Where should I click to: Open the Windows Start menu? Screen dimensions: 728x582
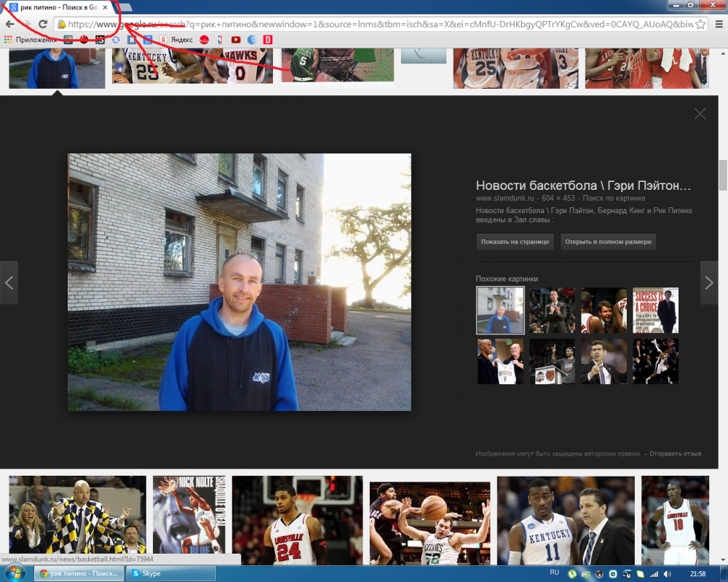(x=15, y=573)
